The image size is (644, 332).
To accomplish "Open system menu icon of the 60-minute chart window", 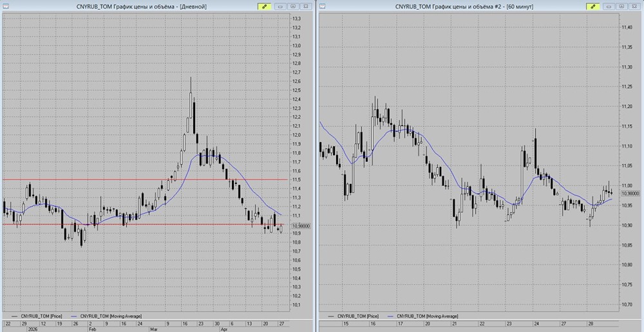I will tap(323, 6).
